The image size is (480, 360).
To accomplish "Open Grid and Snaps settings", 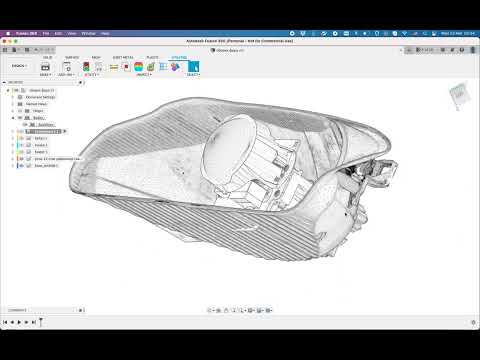I will coord(260,310).
